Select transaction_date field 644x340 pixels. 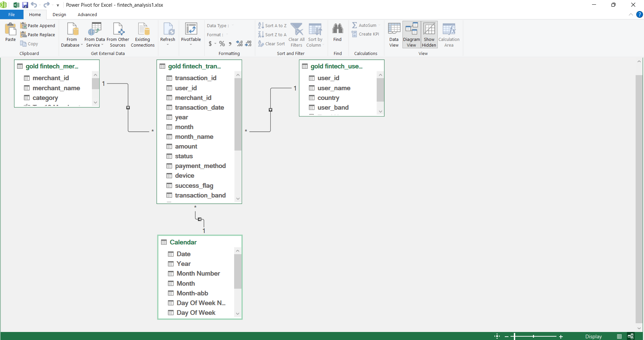coord(200,107)
